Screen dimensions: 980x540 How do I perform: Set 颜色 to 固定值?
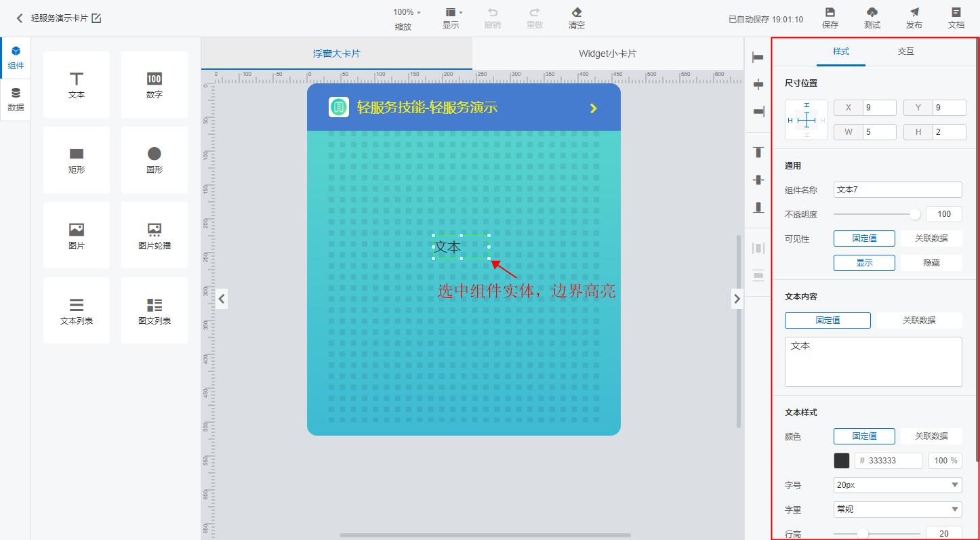(864, 436)
